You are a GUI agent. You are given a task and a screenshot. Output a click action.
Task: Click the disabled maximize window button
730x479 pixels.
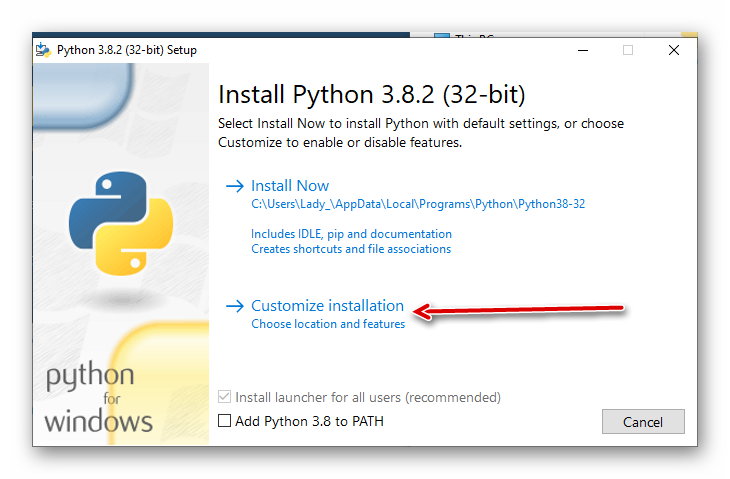tap(628, 50)
